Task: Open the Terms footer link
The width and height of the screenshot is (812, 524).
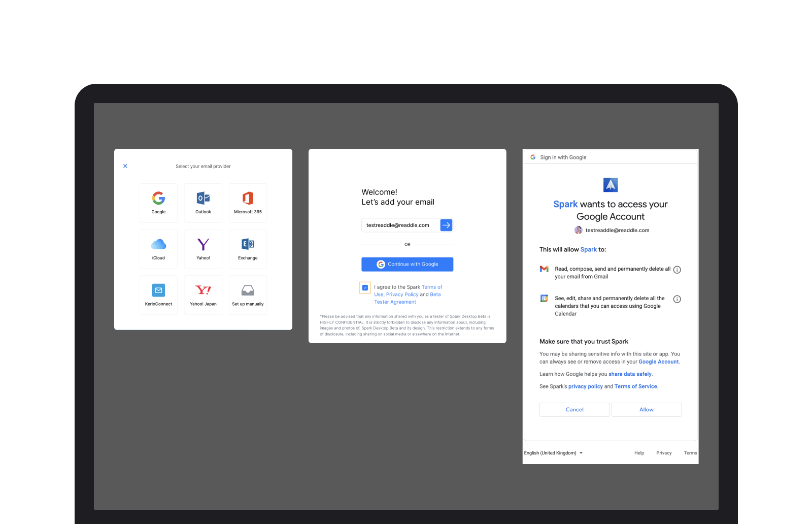Action: [690, 453]
